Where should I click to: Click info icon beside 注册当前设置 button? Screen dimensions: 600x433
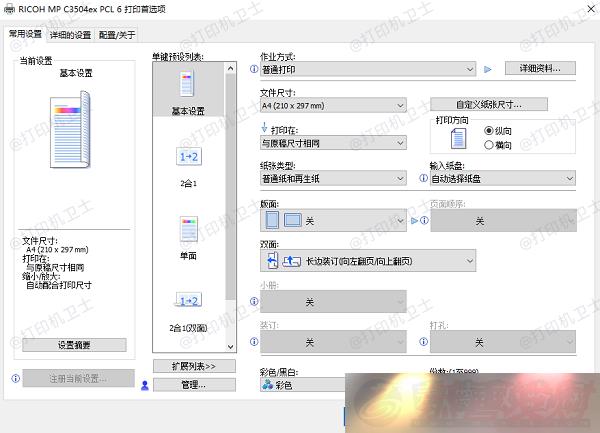pyautogui.click(x=16, y=378)
